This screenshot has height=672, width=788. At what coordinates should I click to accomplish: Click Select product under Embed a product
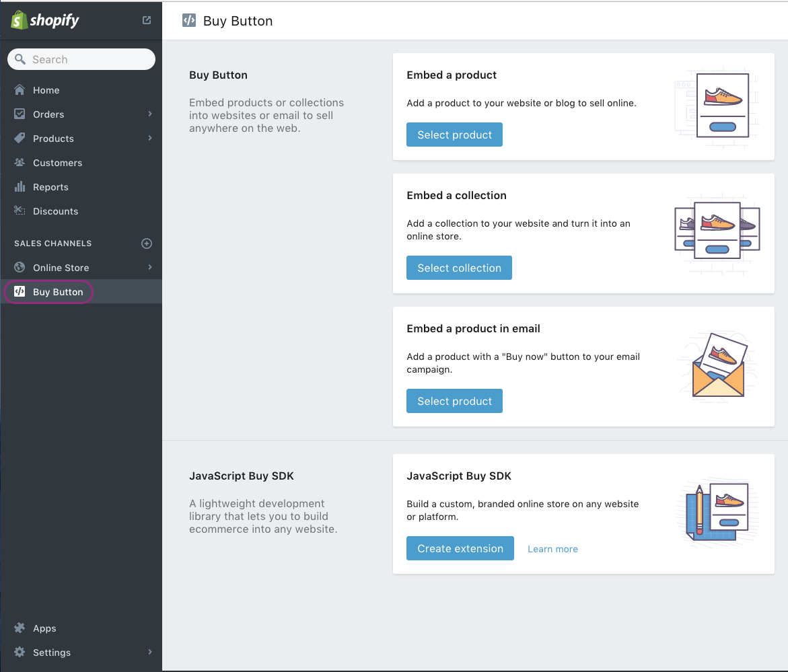click(454, 135)
